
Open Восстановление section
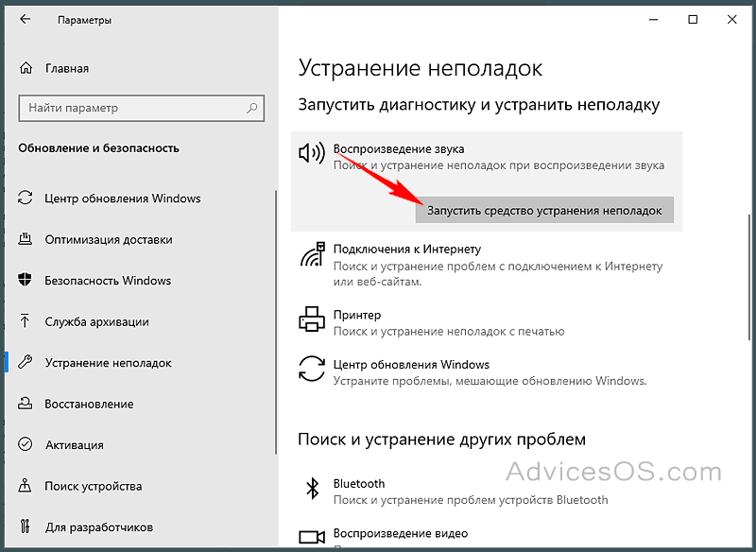pos(89,404)
